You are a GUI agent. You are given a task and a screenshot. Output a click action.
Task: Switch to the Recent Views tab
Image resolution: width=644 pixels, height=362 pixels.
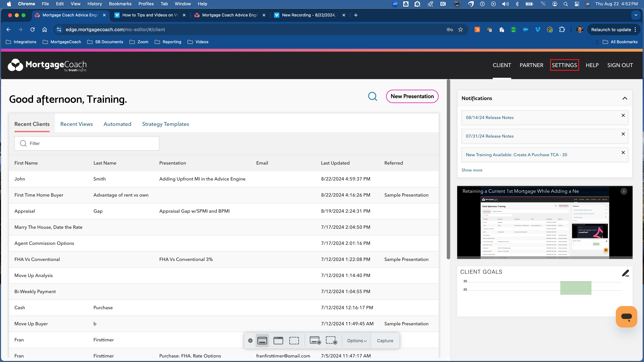[x=76, y=124]
